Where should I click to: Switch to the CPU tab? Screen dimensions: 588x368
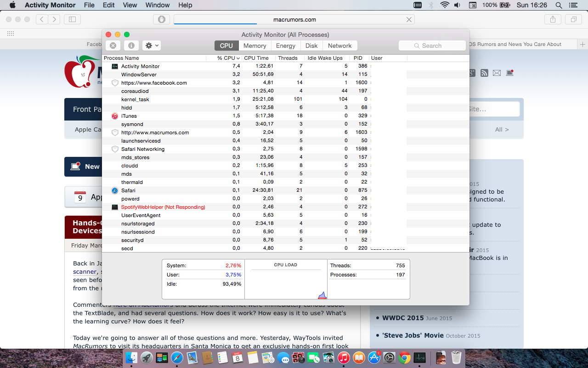(x=226, y=46)
